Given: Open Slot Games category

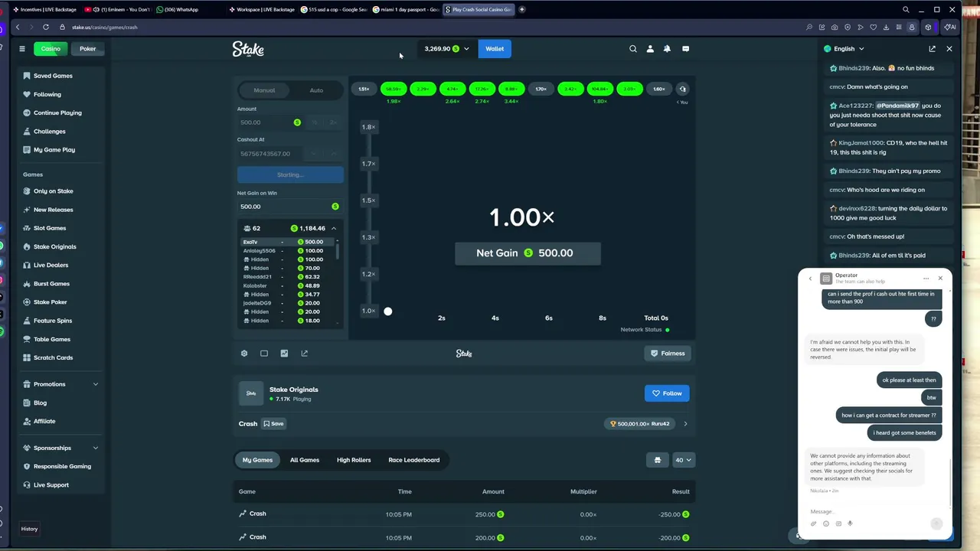Looking at the screenshot, I should [x=50, y=228].
